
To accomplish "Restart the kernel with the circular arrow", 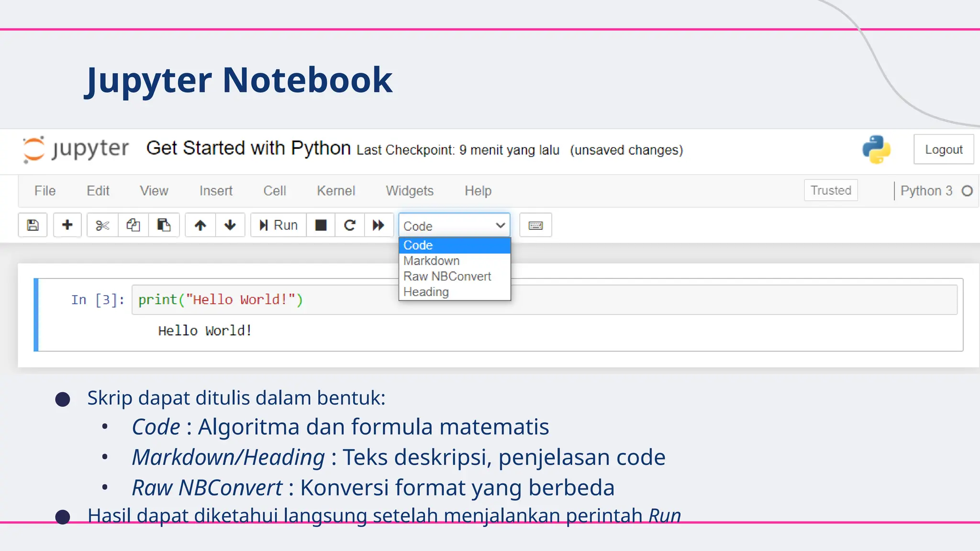I will 350,225.
